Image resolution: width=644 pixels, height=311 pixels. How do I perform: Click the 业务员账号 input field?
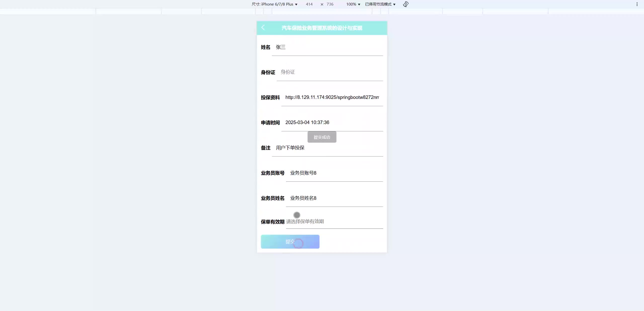[335, 173]
